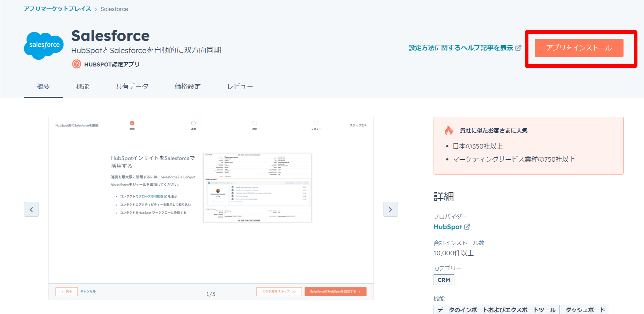Click the 1/3 slide counter
This screenshot has width=644, height=314.
pos(211,294)
